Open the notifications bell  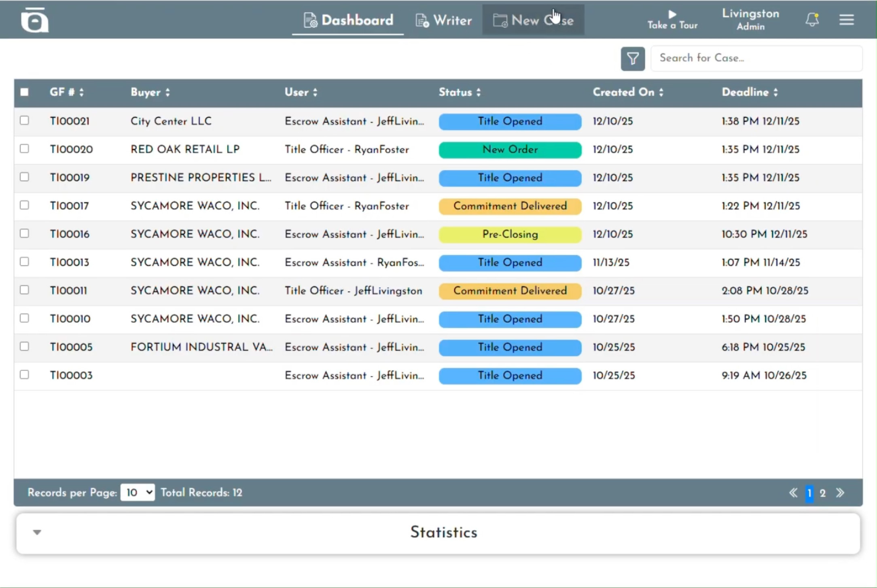pos(812,19)
